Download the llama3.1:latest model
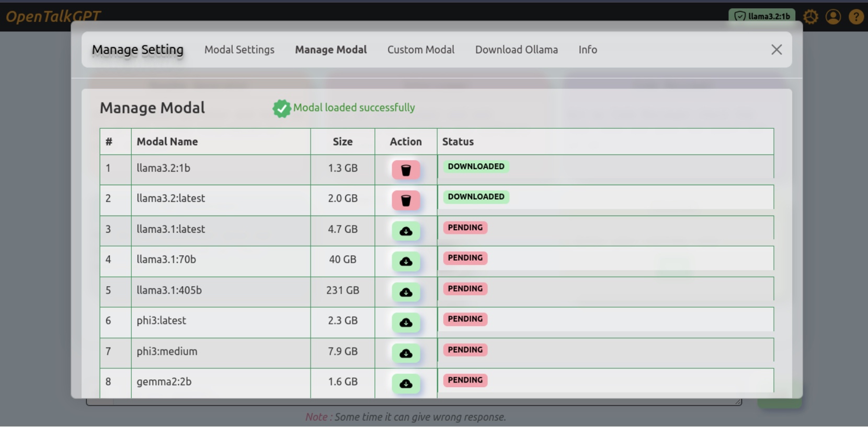 [406, 231]
